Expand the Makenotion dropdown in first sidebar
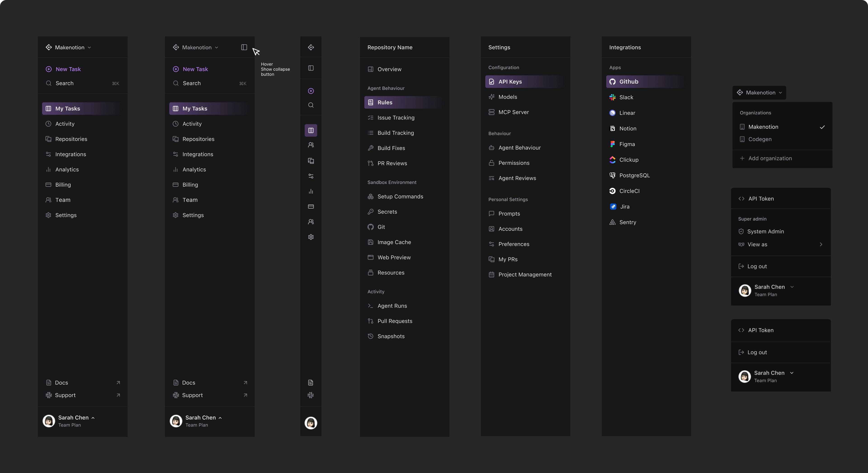 [68, 48]
